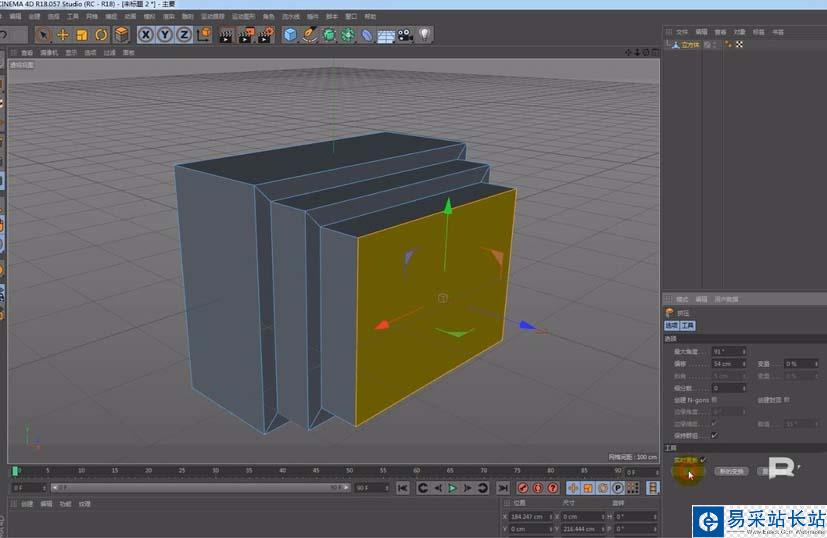
Task: Click the Camera object icon
Action: [x=405, y=35]
